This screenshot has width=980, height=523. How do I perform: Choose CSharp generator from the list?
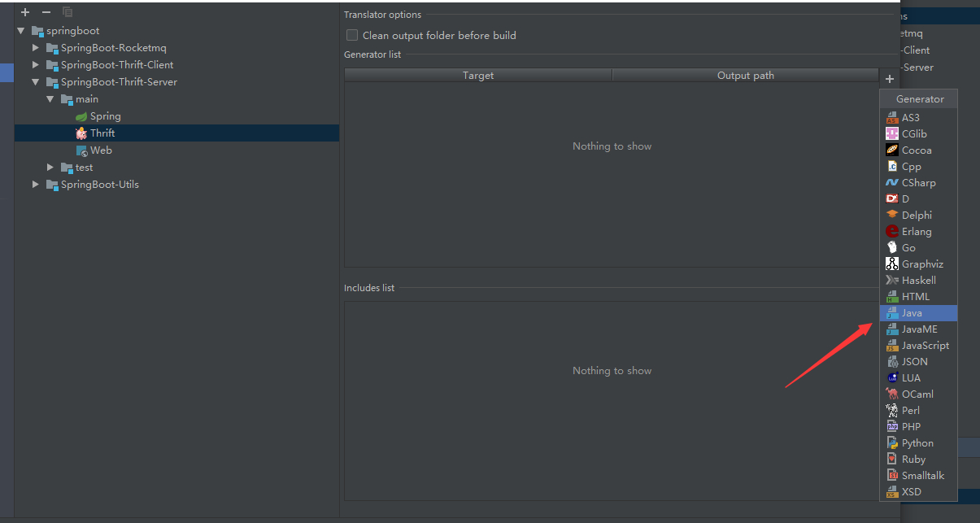coord(918,182)
